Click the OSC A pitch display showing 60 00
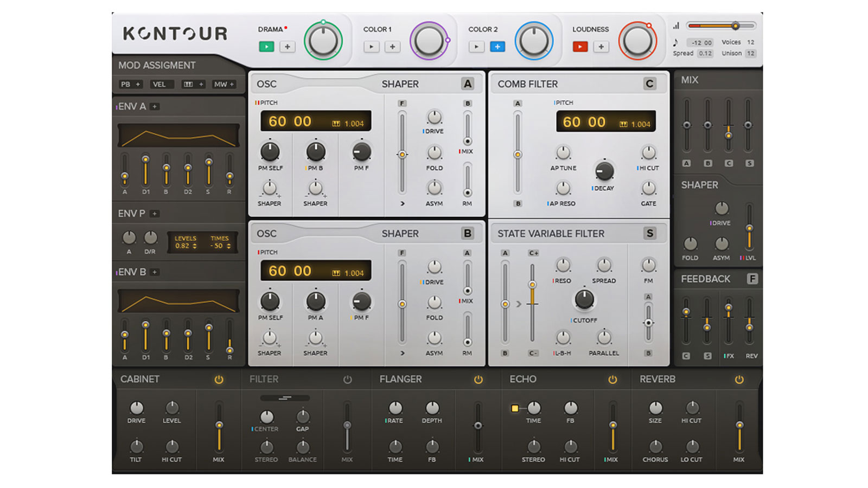This screenshot has height=488, width=868. coord(316,121)
